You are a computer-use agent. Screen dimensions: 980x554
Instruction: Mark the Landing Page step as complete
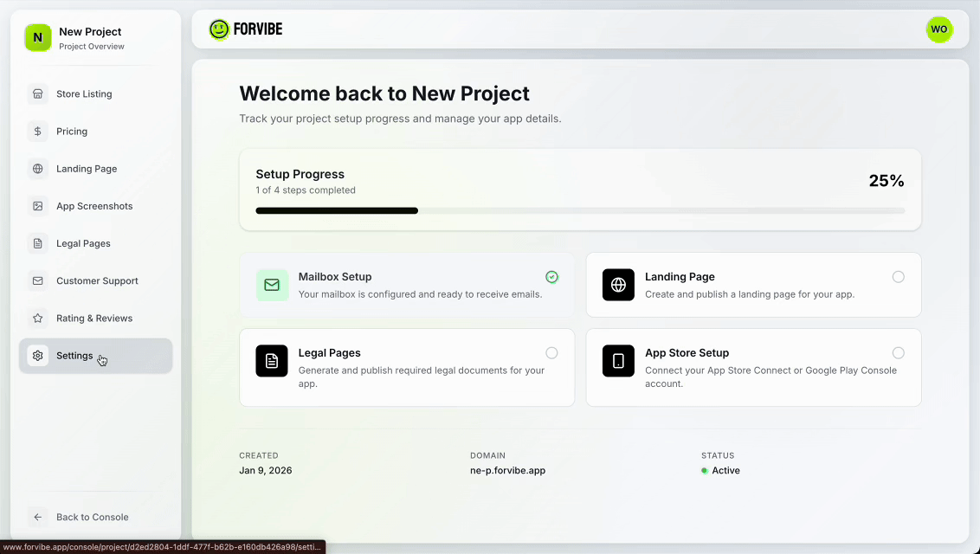pyautogui.click(x=898, y=277)
